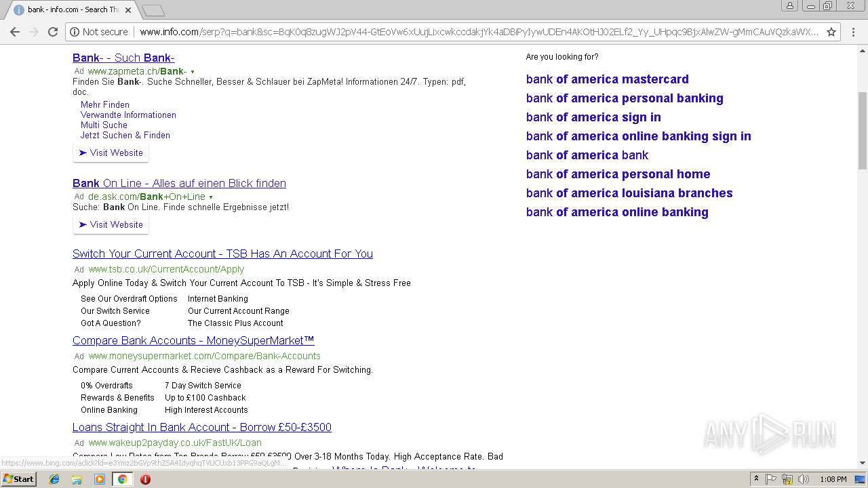This screenshot has width=868, height=488.
Task: Open the 'Multi Suche' sitelink
Action: pyautogui.click(x=104, y=125)
